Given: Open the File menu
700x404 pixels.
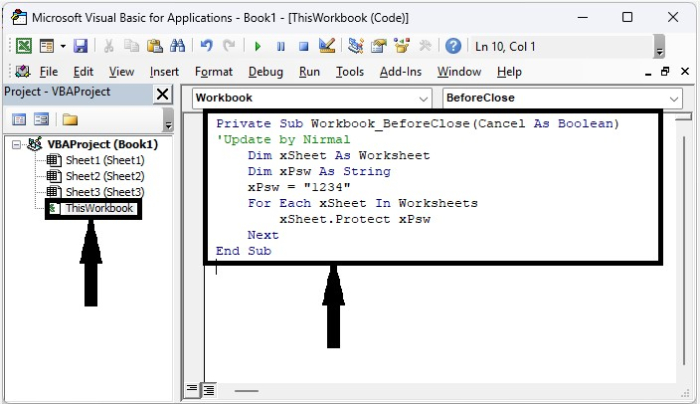Looking at the screenshot, I should click(x=49, y=72).
